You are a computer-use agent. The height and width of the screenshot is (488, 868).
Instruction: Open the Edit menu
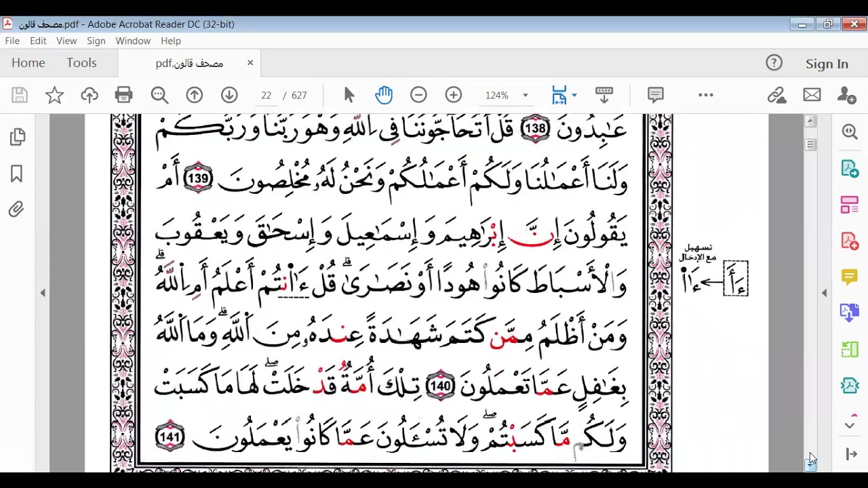pos(38,41)
